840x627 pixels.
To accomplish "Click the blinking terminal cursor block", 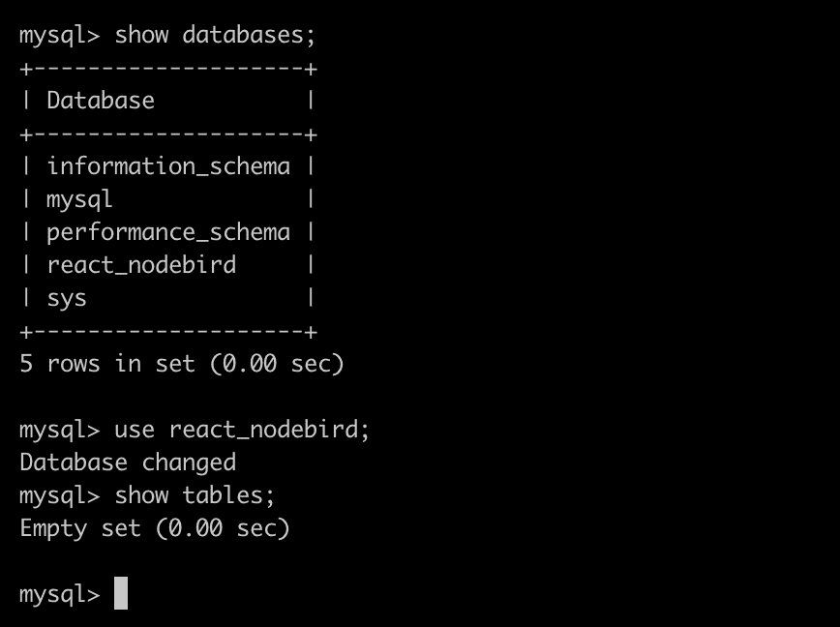I will [121, 593].
